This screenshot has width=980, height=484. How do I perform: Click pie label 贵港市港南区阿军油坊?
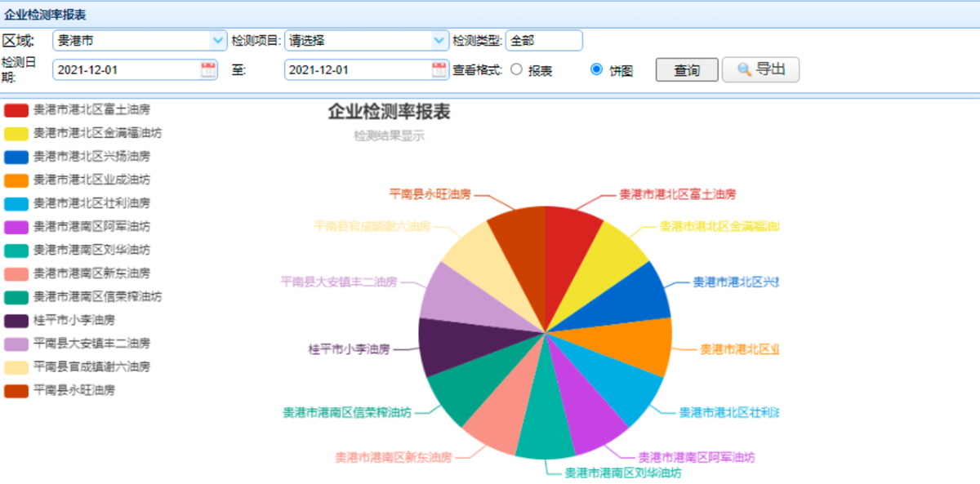[697, 456]
